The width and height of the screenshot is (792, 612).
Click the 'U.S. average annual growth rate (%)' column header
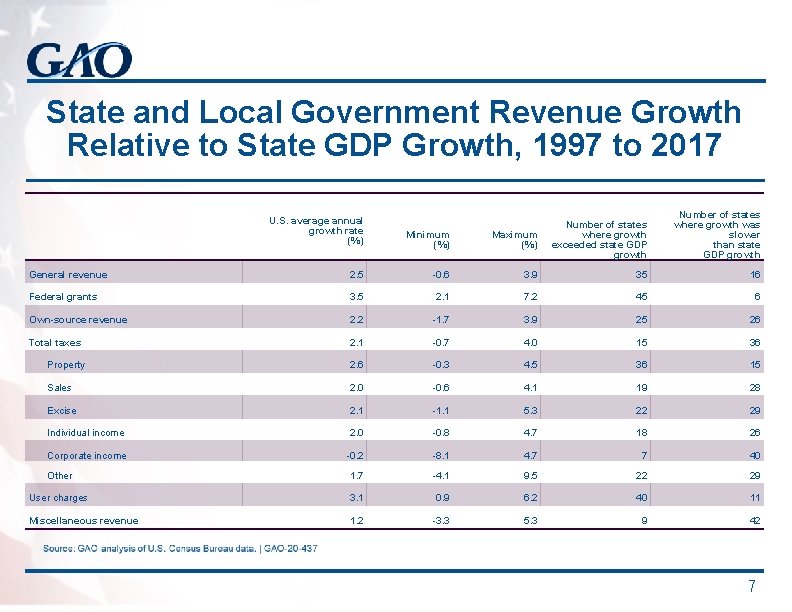click(x=316, y=231)
